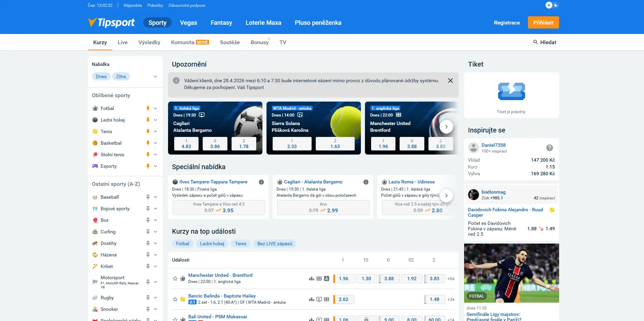Click the Motorsport checkered flag icon
This screenshot has width=644, height=321.
(95, 282)
